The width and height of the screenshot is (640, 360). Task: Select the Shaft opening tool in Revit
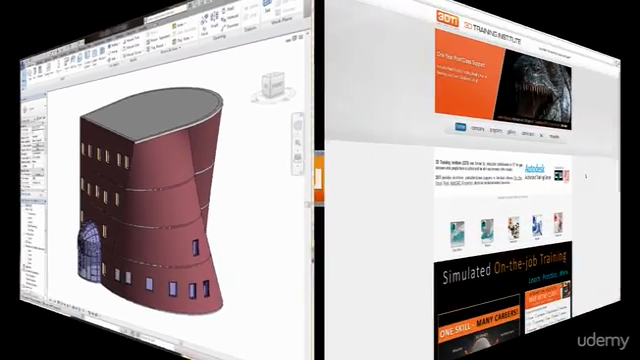(x=214, y=20)
